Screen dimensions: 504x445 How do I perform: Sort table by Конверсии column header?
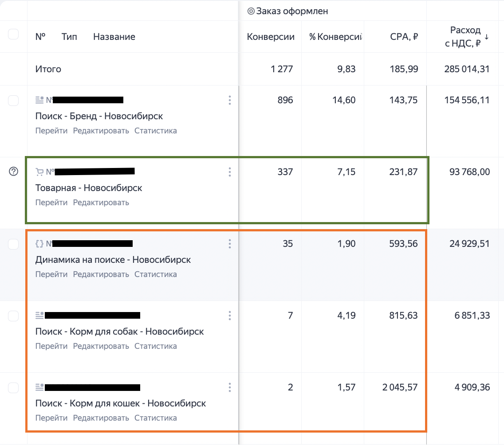pyautogui.click(x=271, y=37)
